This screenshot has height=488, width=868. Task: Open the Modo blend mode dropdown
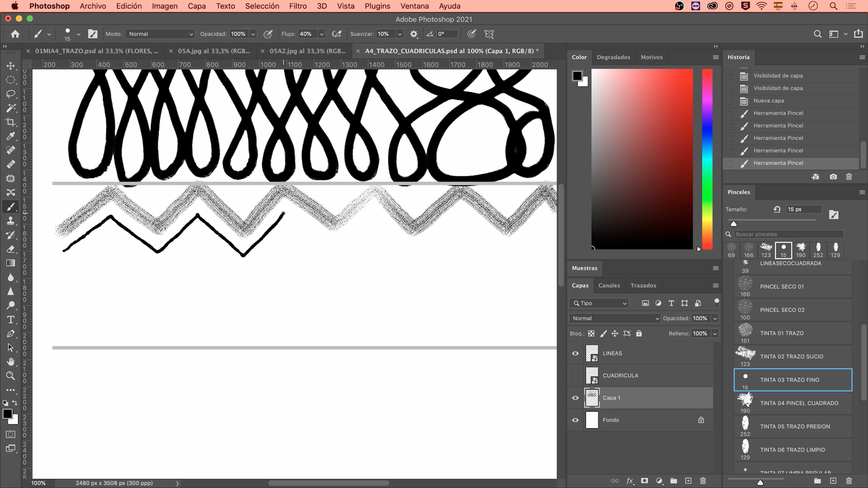pyautogui.click(x=160, y=34)
